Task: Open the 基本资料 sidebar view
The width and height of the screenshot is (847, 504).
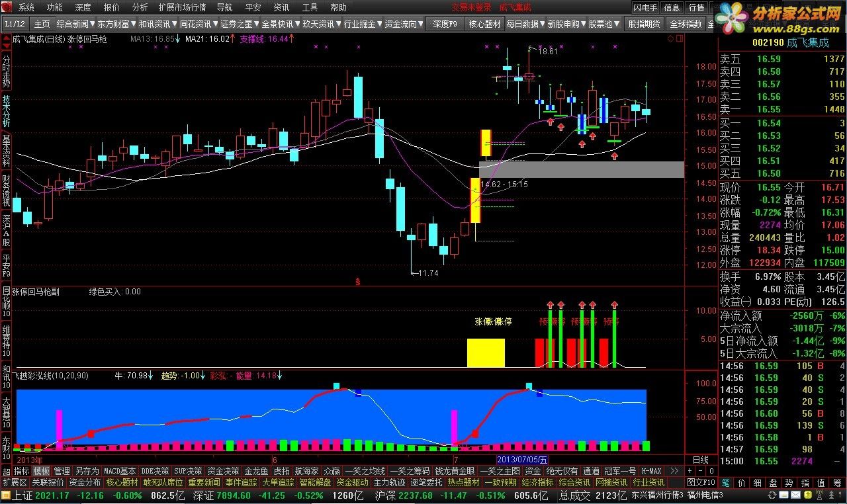Action: (6, 151)
